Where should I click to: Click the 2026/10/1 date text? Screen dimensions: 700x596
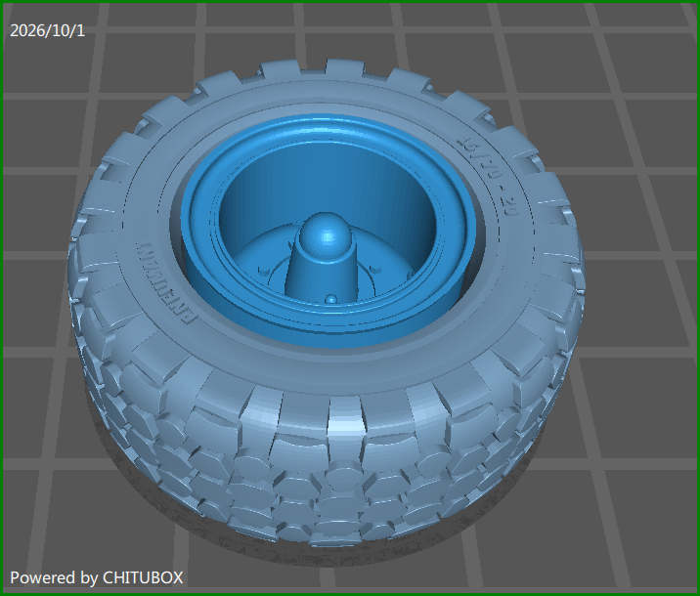[x=47, y=31]
